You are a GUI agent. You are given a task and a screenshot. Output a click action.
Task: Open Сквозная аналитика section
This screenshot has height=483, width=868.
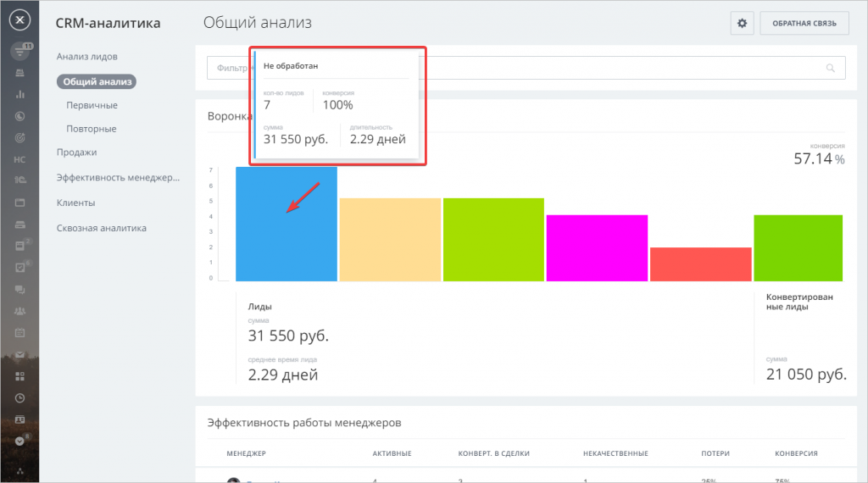[x=101, y=228]
